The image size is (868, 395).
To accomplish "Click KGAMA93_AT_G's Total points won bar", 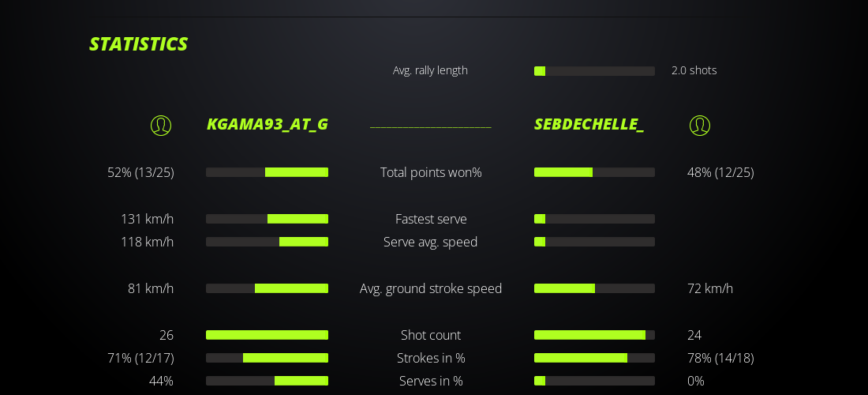I will click(267, 172).
